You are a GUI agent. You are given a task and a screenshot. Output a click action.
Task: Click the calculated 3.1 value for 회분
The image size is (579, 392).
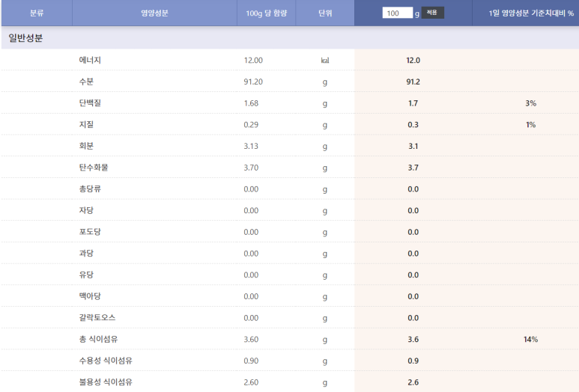[x=413, y=146]
